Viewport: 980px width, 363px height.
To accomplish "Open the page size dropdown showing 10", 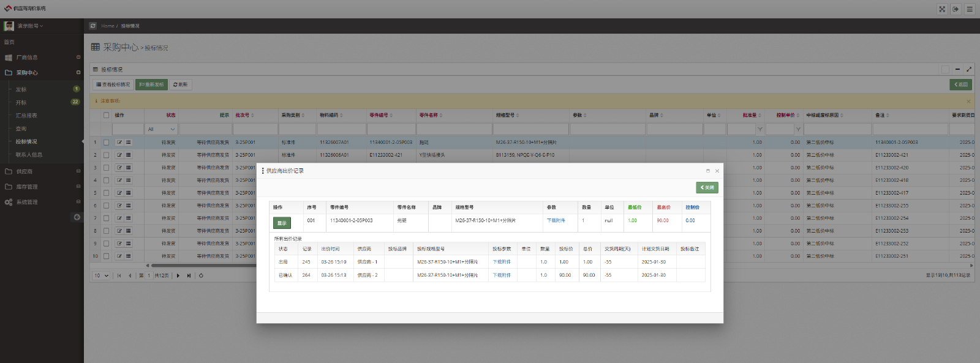I will pos(102,275).
